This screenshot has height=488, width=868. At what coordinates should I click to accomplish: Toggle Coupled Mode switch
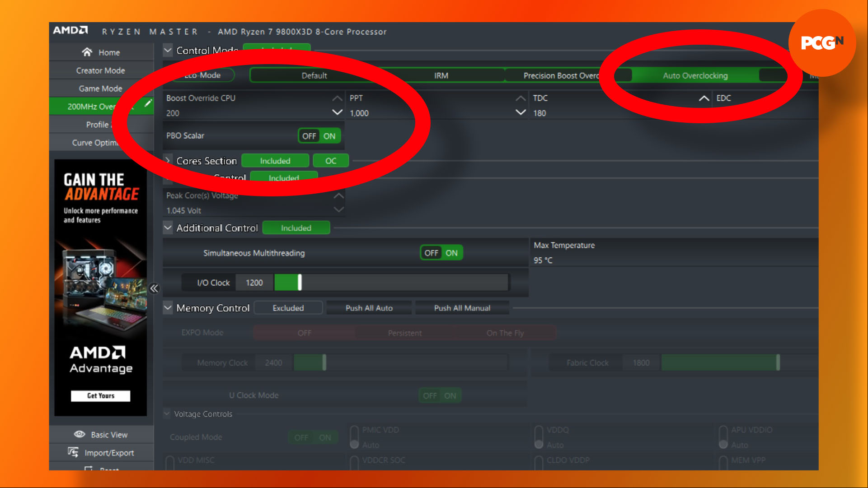pyautogui.click(x=313, y=437)
